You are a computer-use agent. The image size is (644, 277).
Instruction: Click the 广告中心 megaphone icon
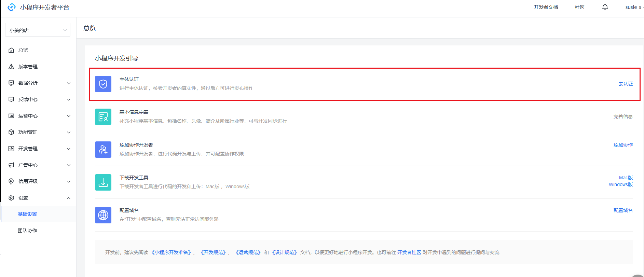pos(11,165)
